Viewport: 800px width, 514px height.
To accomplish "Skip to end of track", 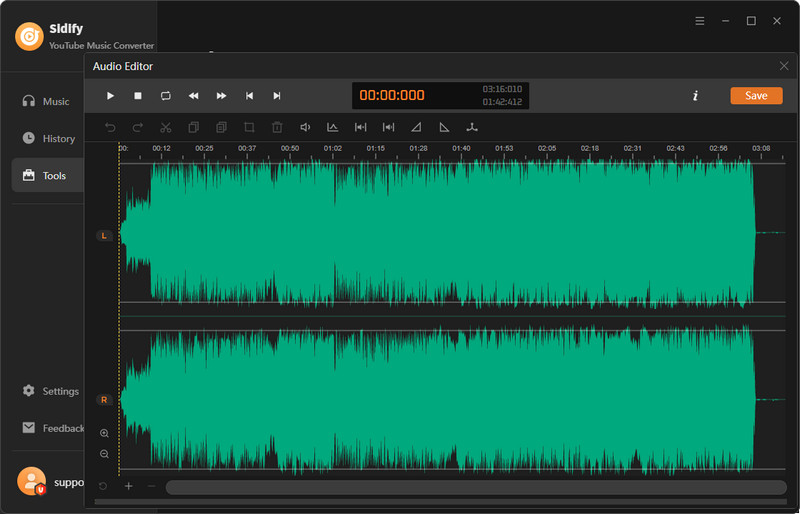I will pyautogui.click(x=277, y=95).
